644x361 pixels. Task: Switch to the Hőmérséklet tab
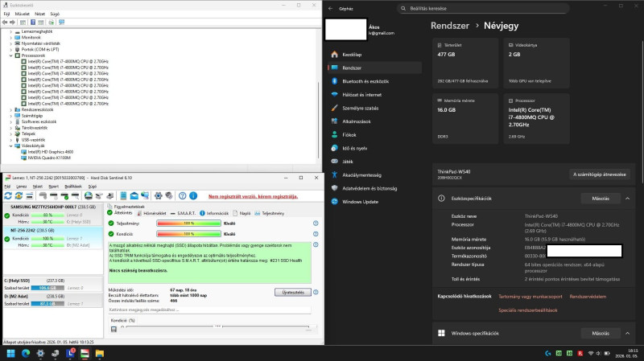pyautogui.click(x=151, y=213)
